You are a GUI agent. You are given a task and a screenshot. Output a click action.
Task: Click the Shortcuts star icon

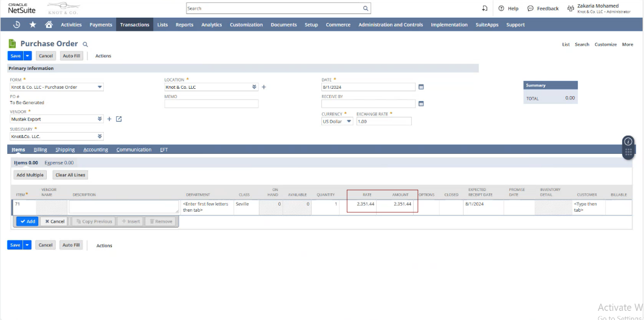point(33,25)
